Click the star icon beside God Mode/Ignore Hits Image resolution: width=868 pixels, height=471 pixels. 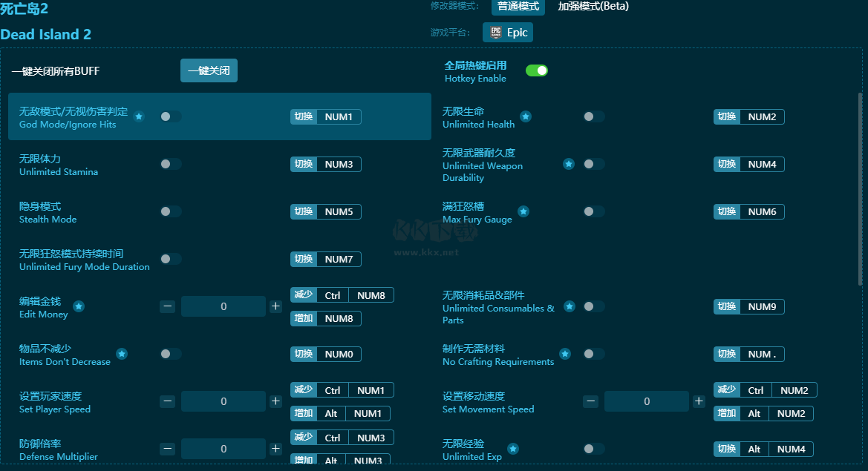[x=139, y=116]
